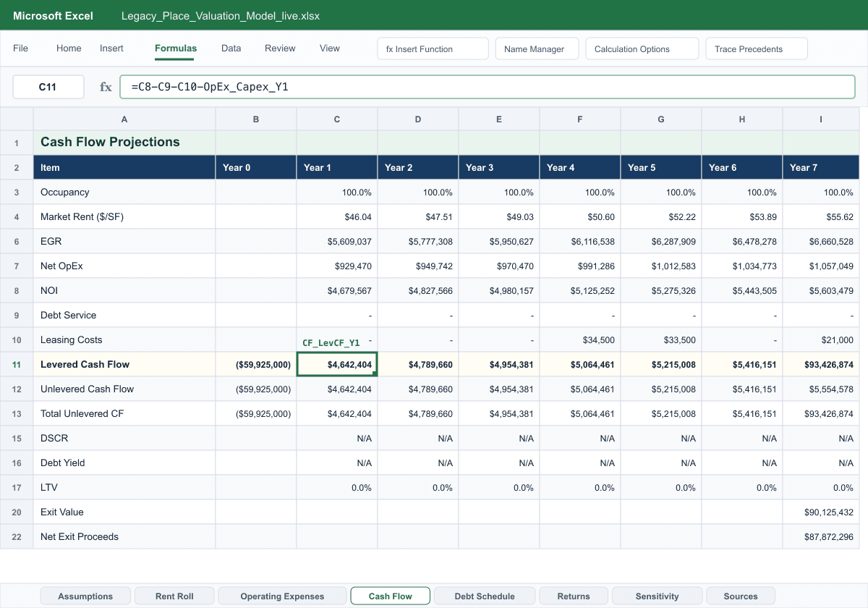This screenshot has width=868, height=608.
Task: Select the Formulas ribbon tab
Action: click(x=176, y=48)
